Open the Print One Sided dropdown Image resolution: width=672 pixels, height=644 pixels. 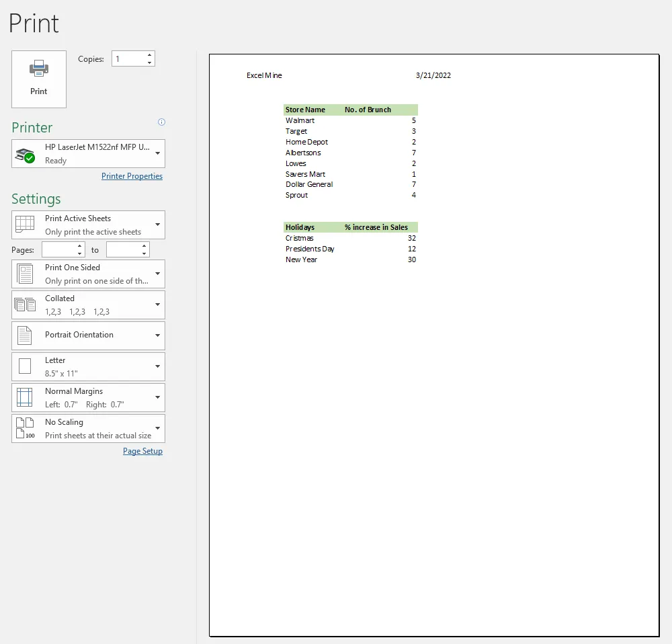click(x=88, y=274)
